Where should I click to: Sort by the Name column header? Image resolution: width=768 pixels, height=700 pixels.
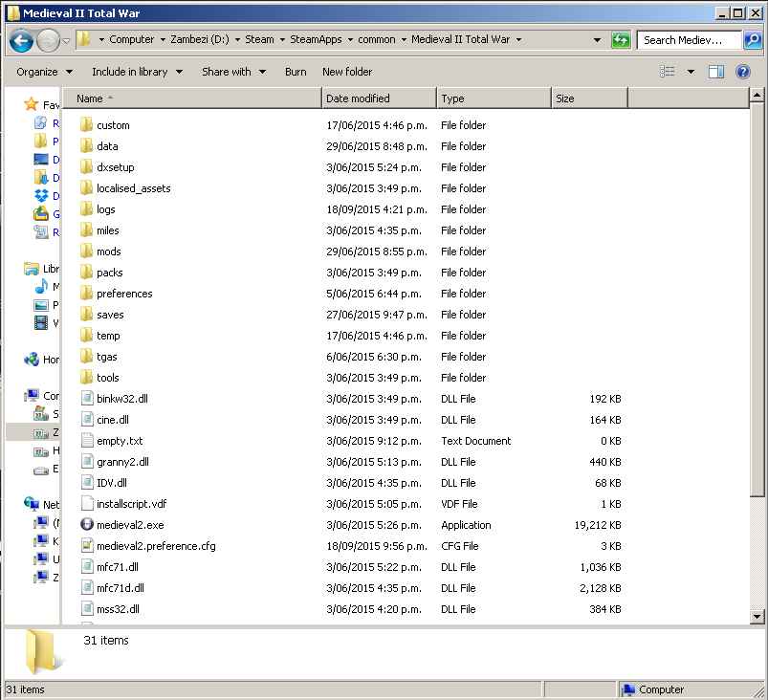click(192, 98)
